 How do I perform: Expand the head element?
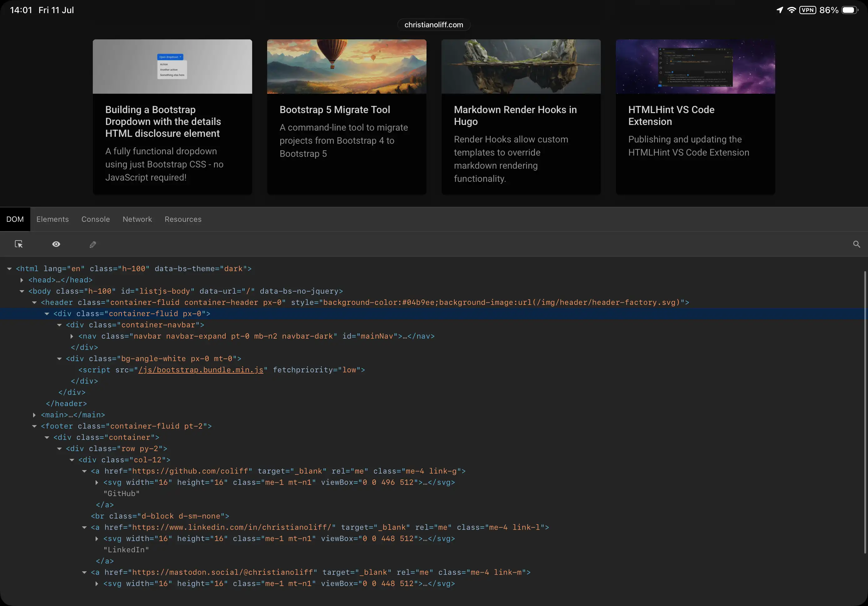[22, 280]
